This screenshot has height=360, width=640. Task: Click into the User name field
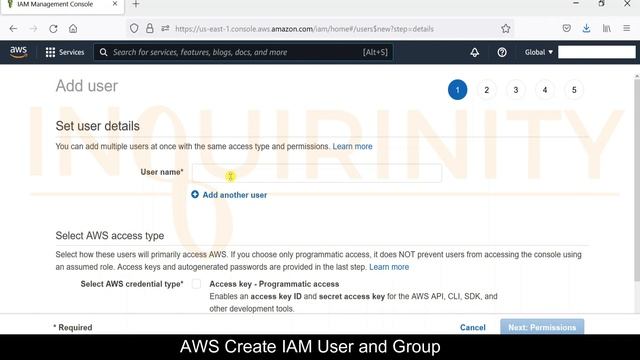(317, 173)
